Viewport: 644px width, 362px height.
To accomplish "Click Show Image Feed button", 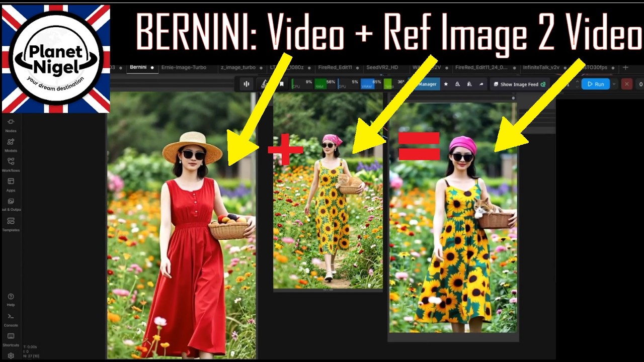I will tap(519, 84).
